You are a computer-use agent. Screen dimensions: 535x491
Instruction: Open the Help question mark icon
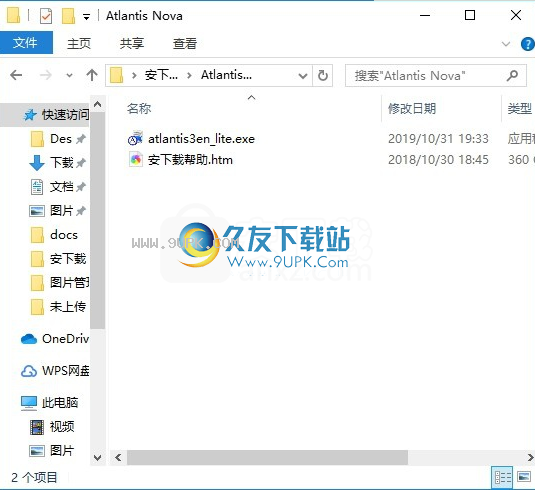(x=527, y=44)
